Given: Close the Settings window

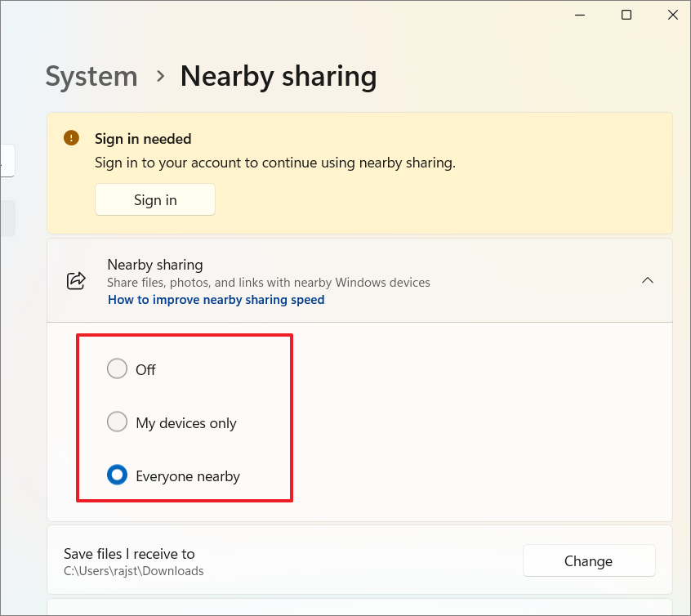Looking at the screenshot, I should [x=672, y=15].
